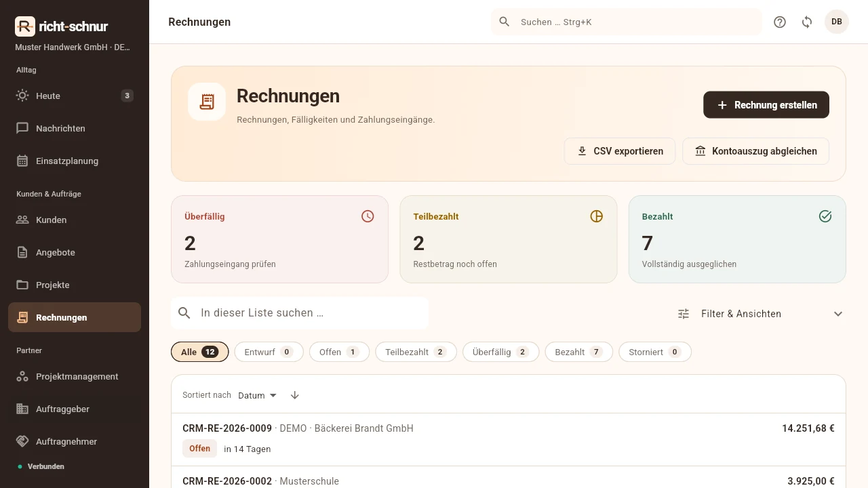
Task: Open the Überfällig summary card
Action: coord(279,239)
